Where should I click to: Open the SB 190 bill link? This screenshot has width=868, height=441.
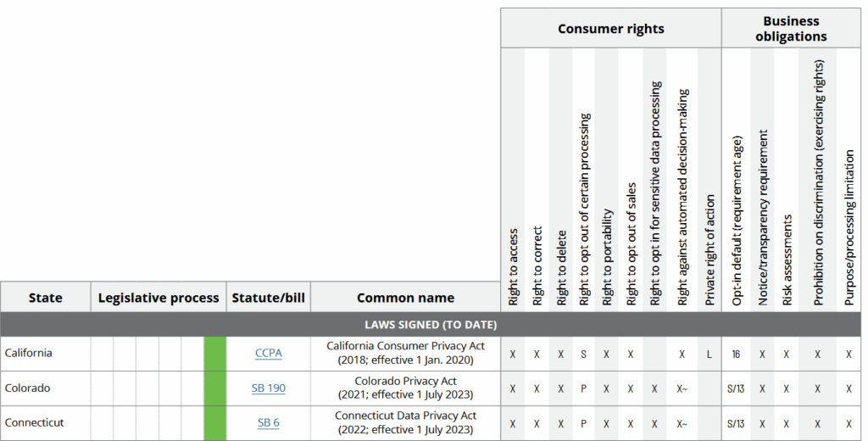coord(269,388)
